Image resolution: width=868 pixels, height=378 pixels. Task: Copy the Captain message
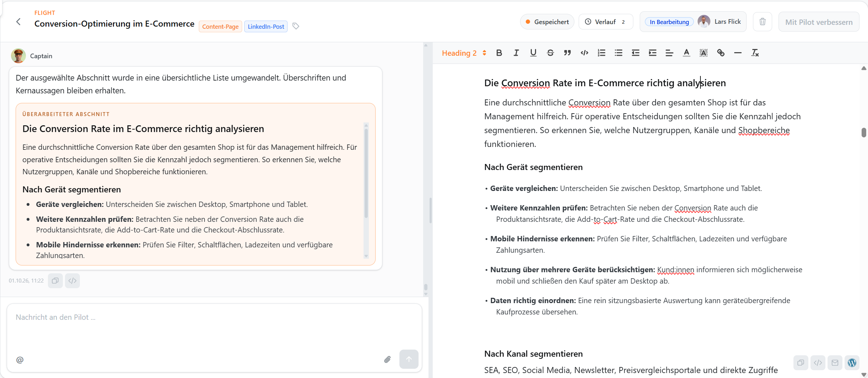[x=55, y=281]
